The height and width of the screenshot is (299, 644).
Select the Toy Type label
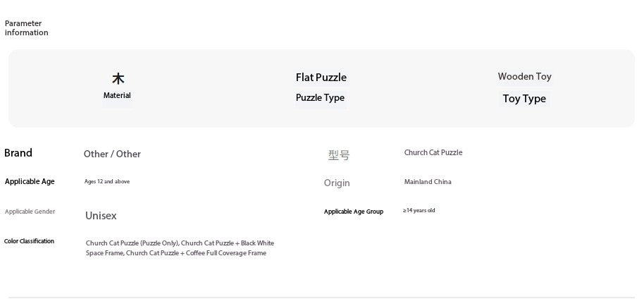click(524, 99)
